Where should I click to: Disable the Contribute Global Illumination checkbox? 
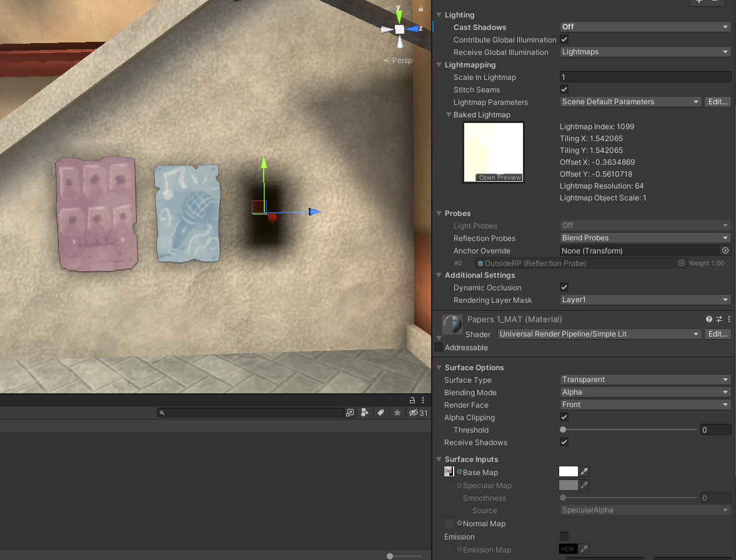tap(564, 39)
